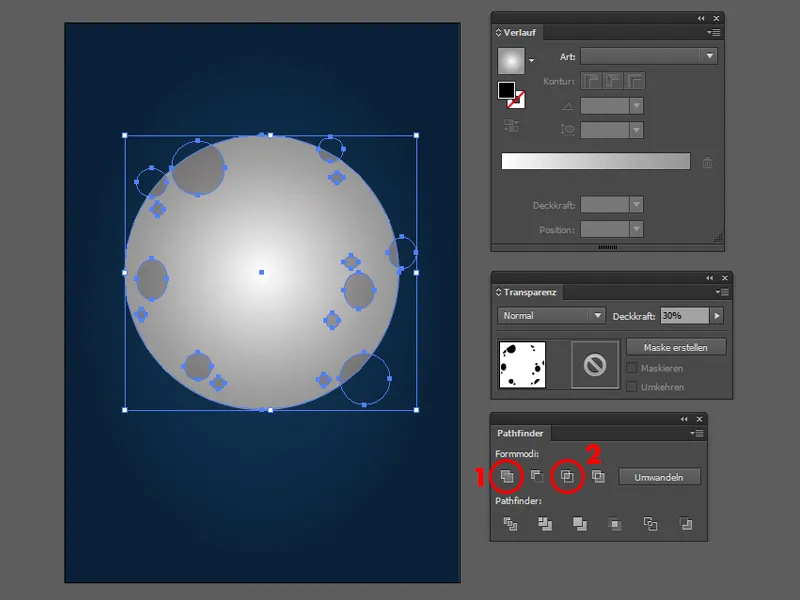Select the object thumbnail in Transparenz panel
Image resolution: width=800 pixels, height=600 pixels.
pyautogui.click(x=522, y=365)
